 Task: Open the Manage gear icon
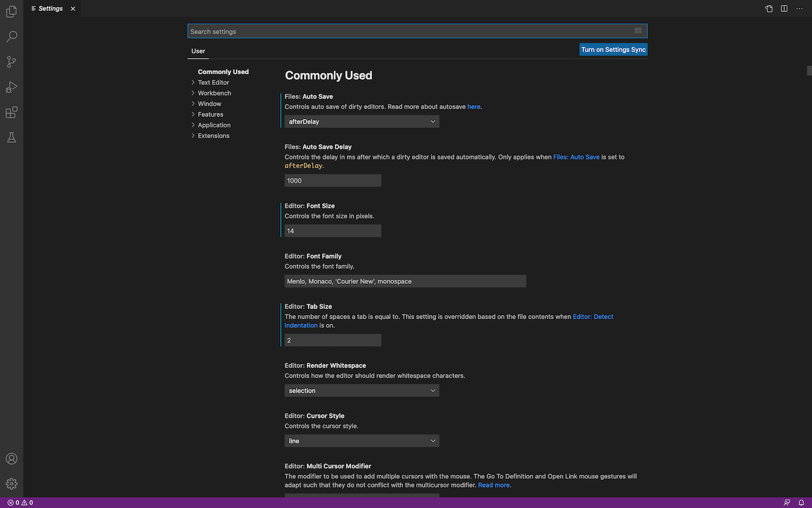point(11,483)
